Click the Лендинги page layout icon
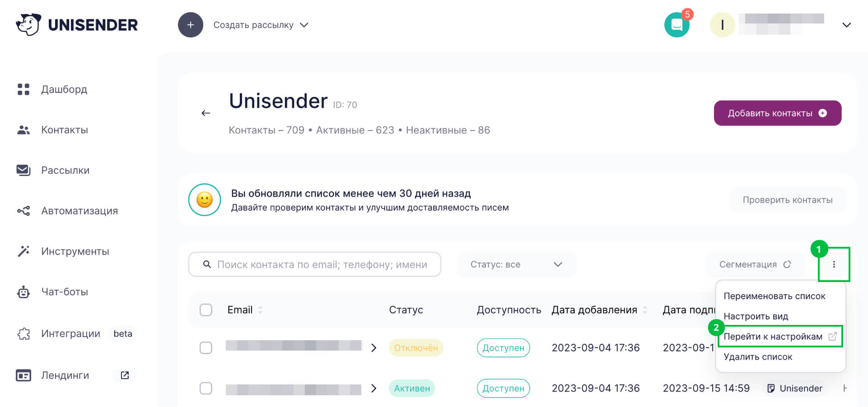 [23, 375]
